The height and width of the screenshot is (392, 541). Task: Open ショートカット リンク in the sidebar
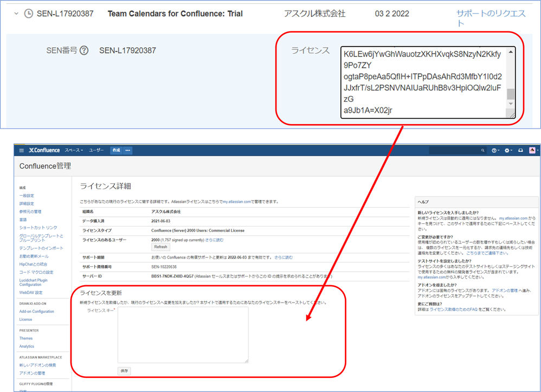click(x=38, y=228)
